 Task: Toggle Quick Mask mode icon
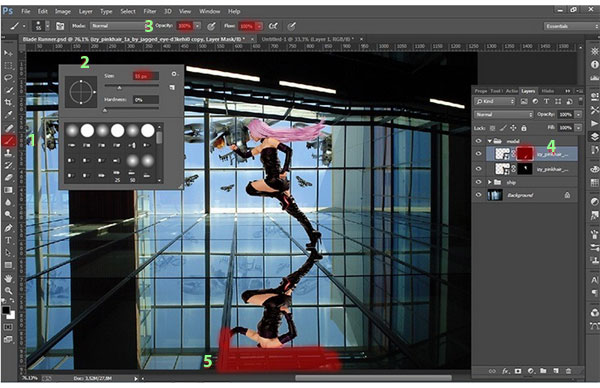8,328
